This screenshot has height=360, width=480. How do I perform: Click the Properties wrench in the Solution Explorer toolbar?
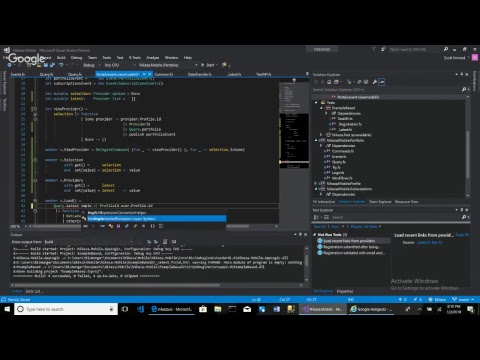click(375, 82)
